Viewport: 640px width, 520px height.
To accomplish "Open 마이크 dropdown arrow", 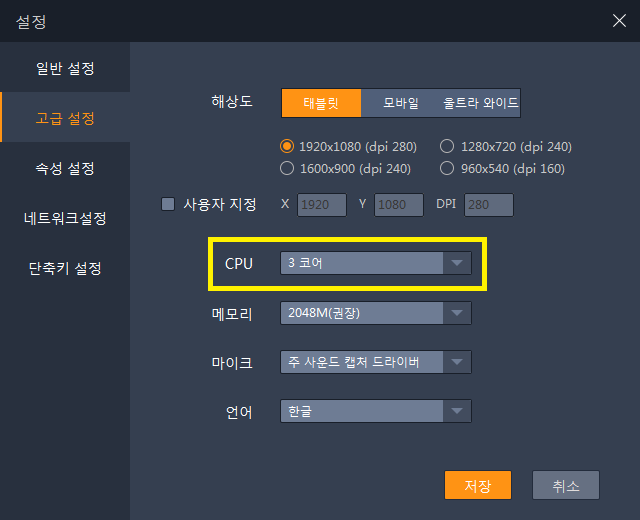I will click(457, 362).
